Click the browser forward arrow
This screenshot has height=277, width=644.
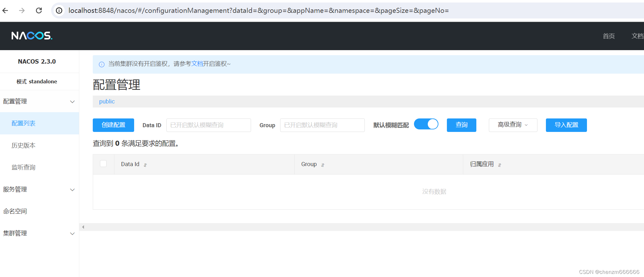coord(22,11)
